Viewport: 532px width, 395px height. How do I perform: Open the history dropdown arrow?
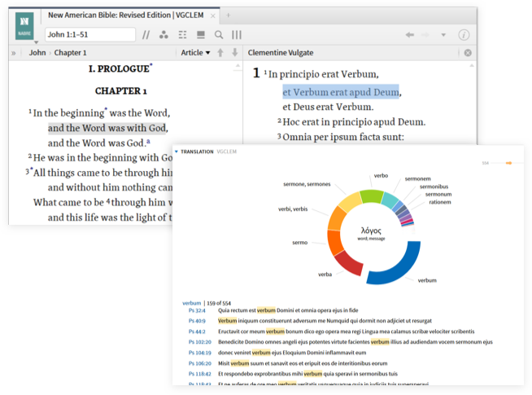pyautogui.click(x=443, y=35)
